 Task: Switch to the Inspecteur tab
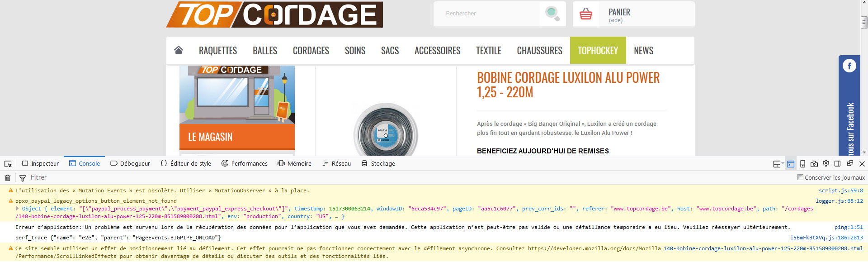[x=40, y=163]
